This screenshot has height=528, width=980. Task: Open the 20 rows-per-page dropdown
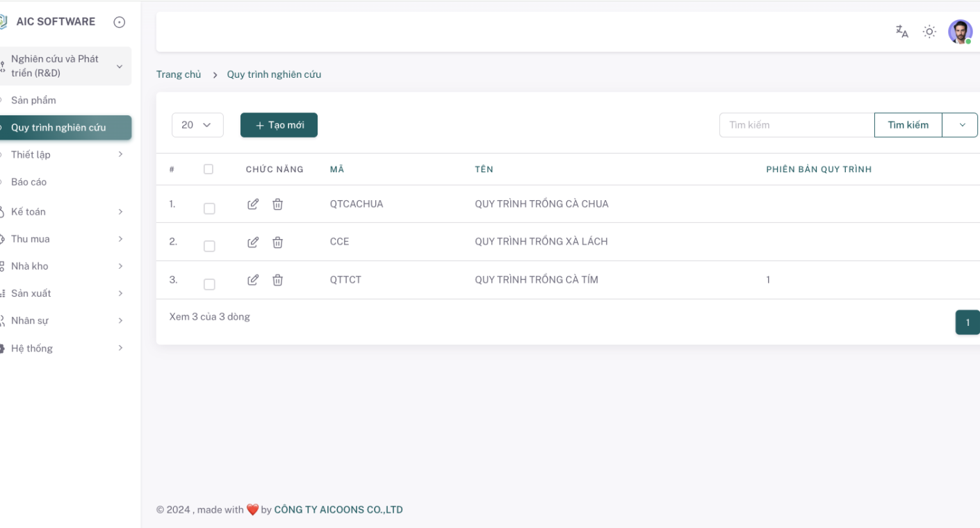coord(197,125)
